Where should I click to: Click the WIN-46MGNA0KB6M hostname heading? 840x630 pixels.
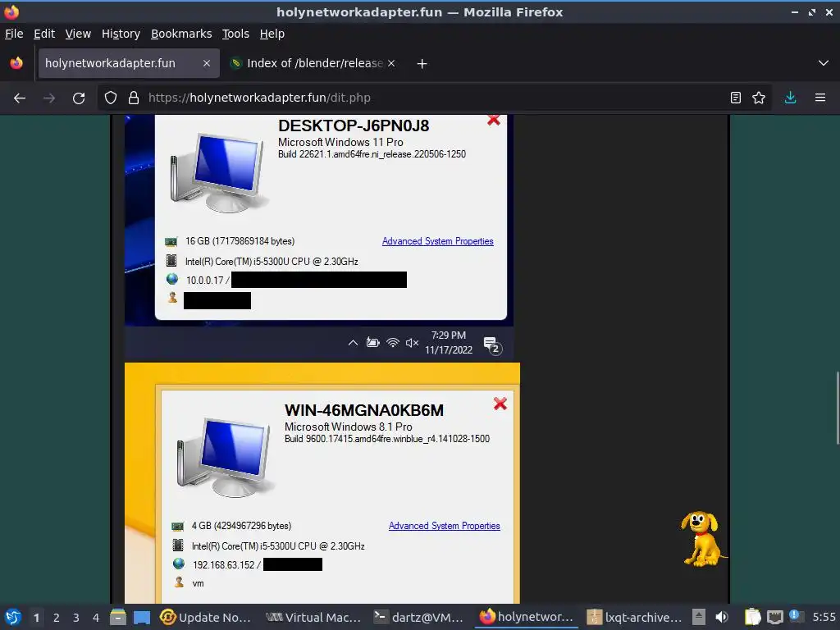tap(363, 410)
